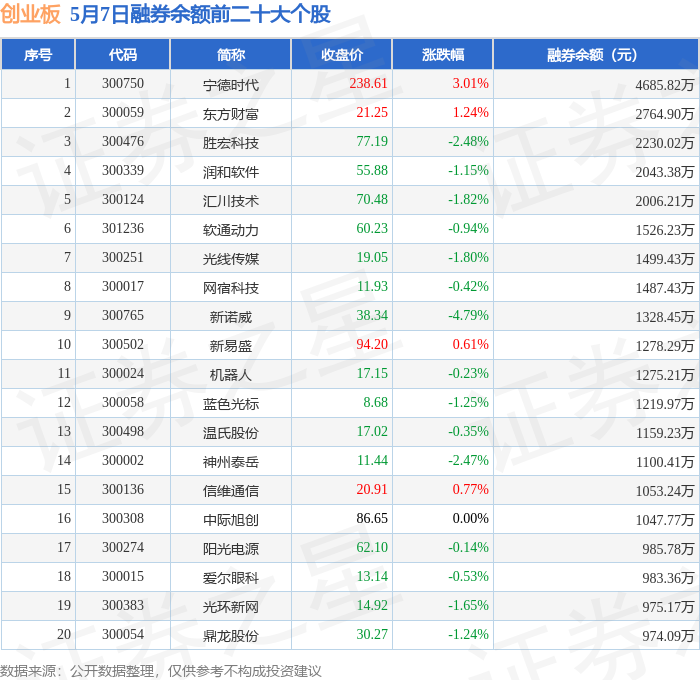700x680 pixels.
Task: Select stock code 300498
Action: click(123, 432)
